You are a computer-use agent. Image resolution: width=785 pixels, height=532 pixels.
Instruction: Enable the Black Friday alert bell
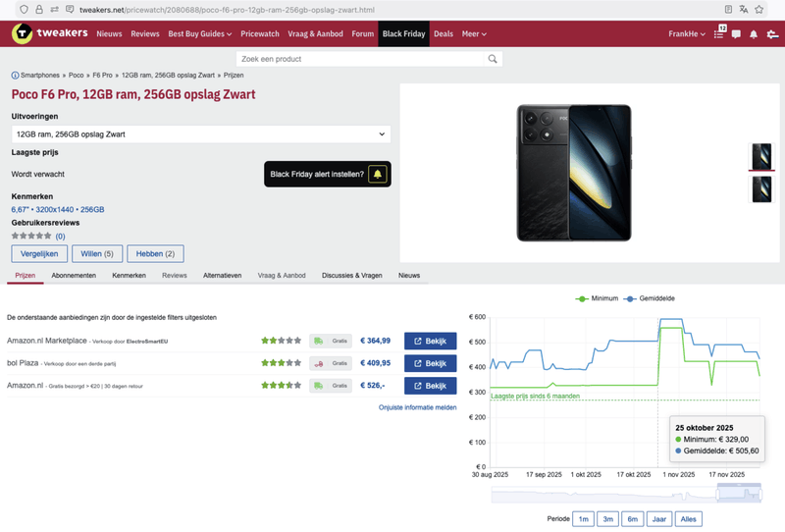[378, 175]
